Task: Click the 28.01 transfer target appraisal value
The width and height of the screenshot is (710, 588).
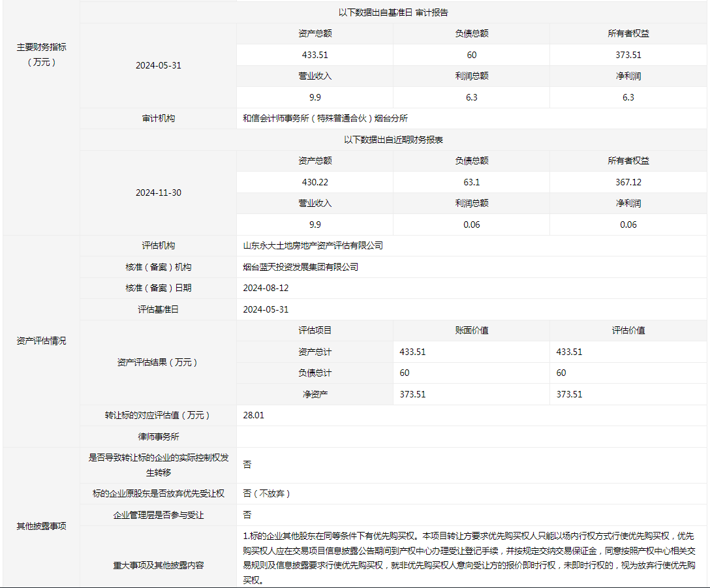Action: coord(253,415)
